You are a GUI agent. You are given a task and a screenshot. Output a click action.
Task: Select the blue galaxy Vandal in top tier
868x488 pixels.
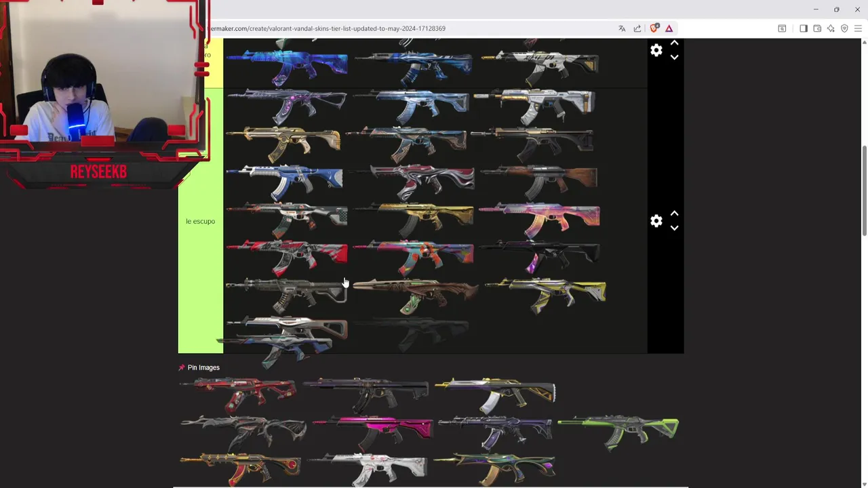(287, 66)
